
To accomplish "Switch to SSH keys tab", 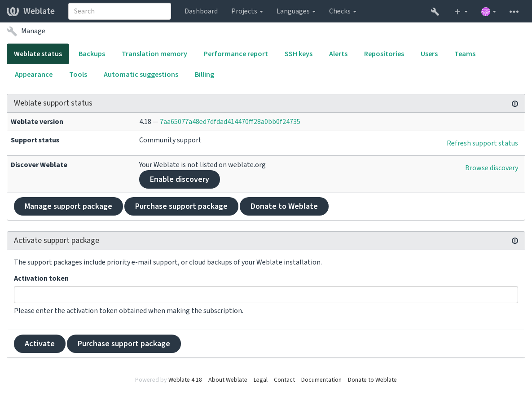I will pyautogui.click(x=298, y=54).
